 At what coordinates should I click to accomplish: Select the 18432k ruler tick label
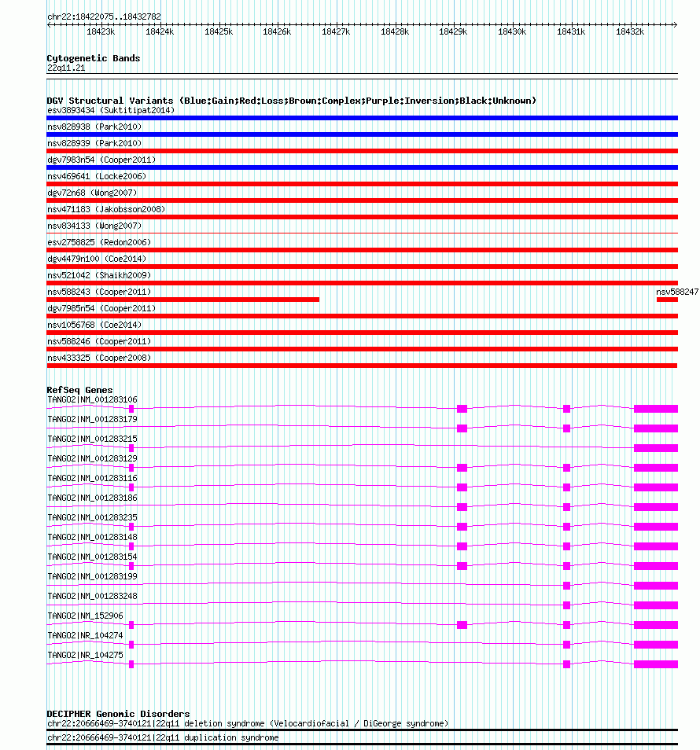pyautogui.click(x=630, y=32)
